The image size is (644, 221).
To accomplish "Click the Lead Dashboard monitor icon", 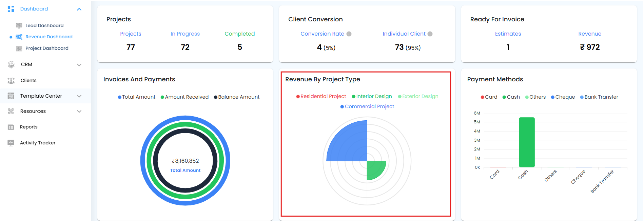I will tap(19, 26).
